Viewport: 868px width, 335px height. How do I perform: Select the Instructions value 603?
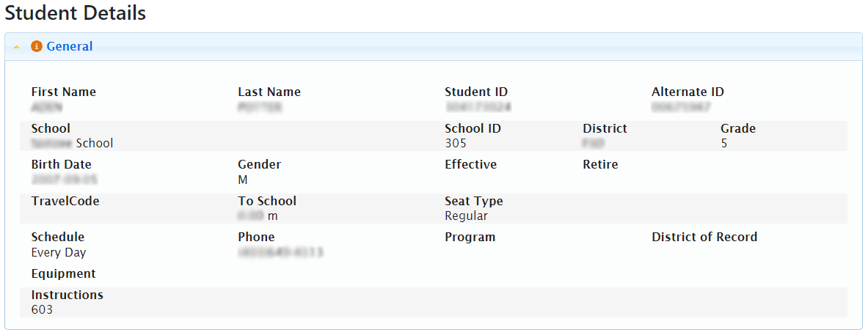tap(42, 310)
